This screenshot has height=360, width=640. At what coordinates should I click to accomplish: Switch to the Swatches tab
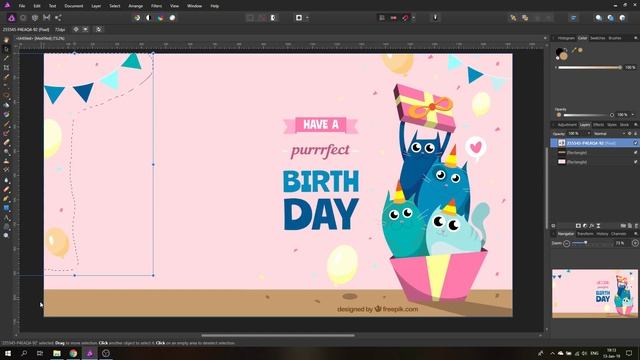598,38
